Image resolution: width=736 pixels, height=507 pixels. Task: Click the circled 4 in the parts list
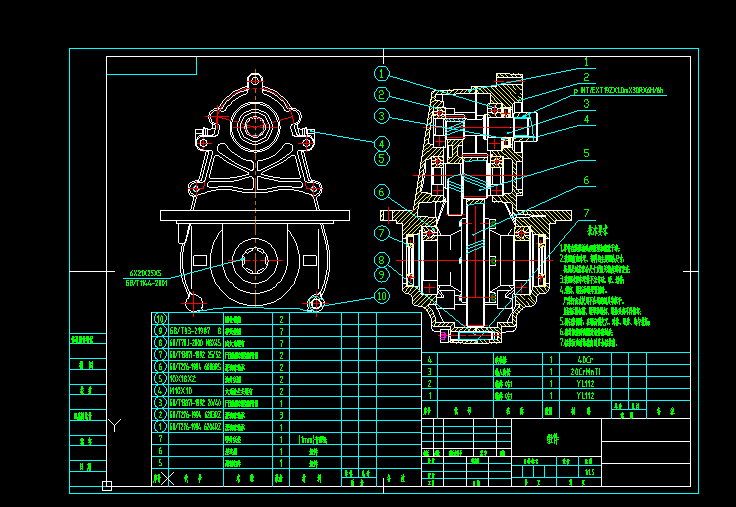coord(160,391)
